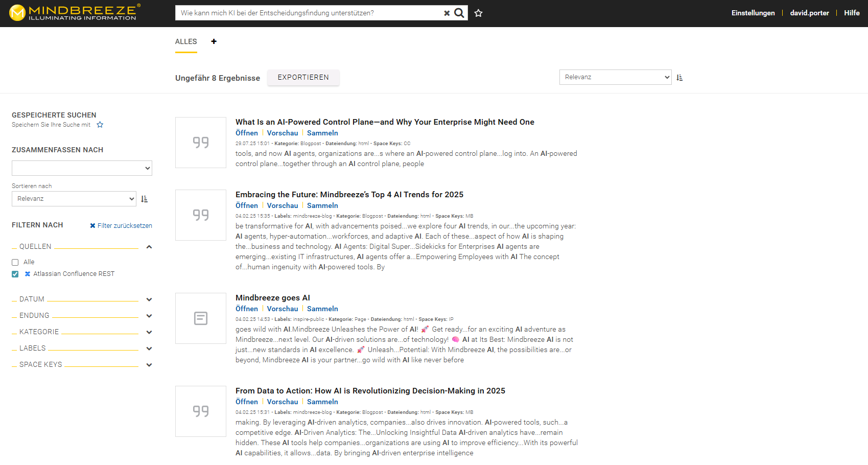The width and height of the screenshot is (868, 465).
Task: Click the star icon beside search bar
Action: [x=478, y=13]
